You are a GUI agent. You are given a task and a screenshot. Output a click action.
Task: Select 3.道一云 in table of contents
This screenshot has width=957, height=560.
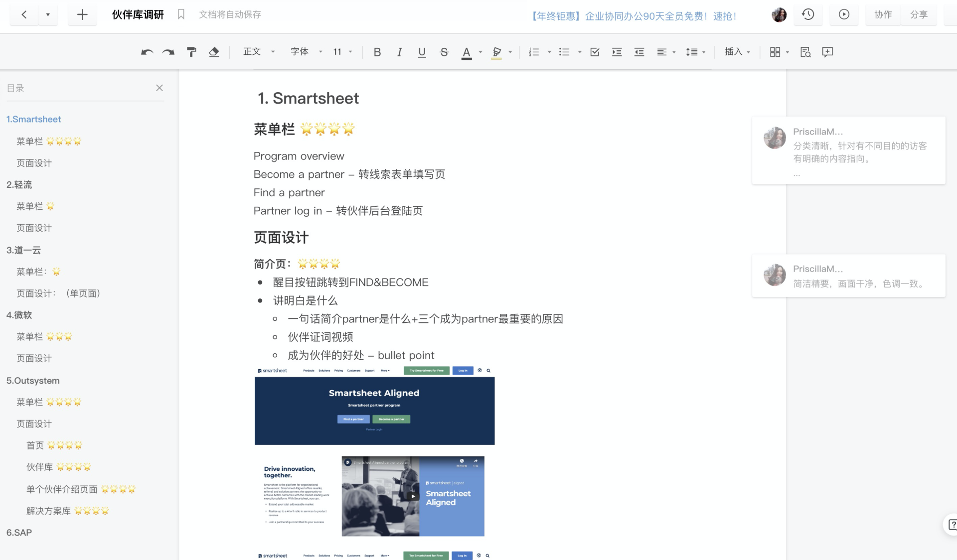click(x=23, y=250)
